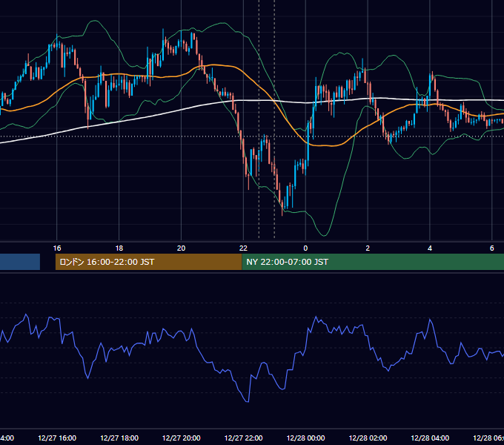This screenshot has height=445, width=504.
Task: Click the '4' hour label on chart axis
Action: pyautogui.click(x=430, y=248)
